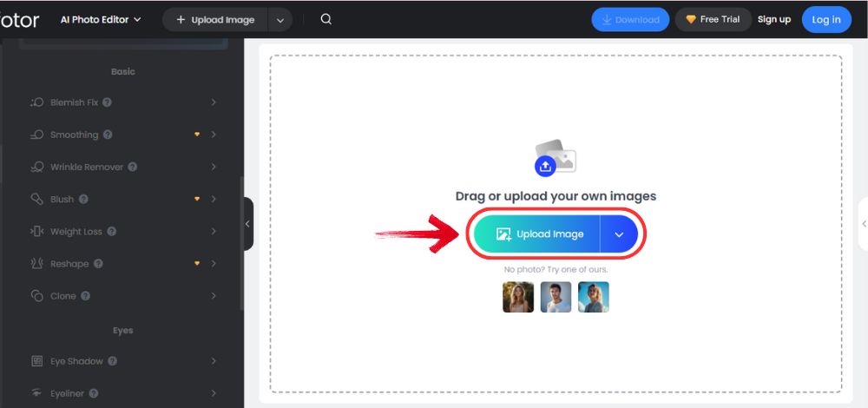Click the help icon next to Smoothing
The image size is (868, 408).
pos(108,135)
